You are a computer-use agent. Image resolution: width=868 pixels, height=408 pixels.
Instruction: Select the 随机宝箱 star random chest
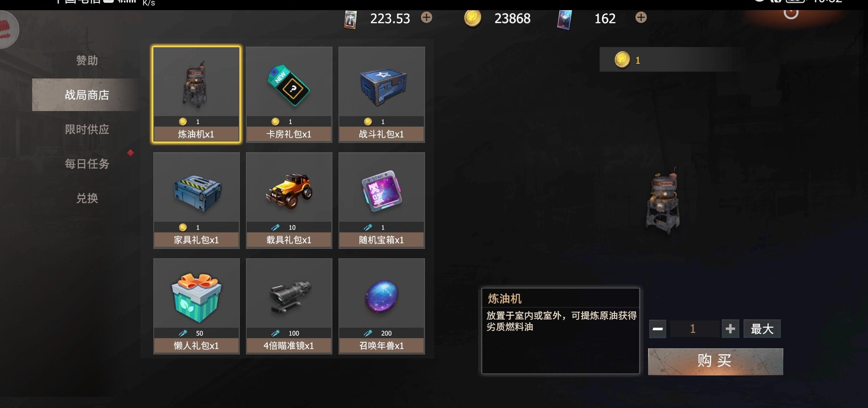(382, 200)
